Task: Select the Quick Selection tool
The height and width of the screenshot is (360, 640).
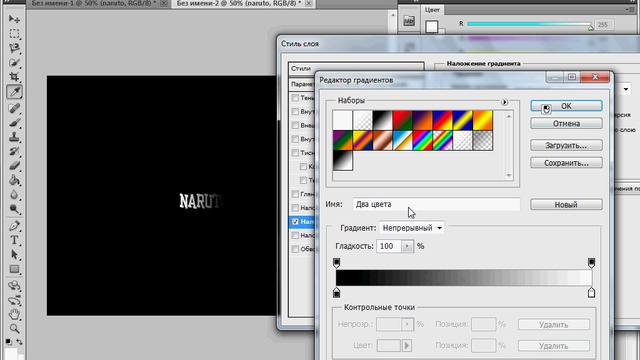Action: tap(14, 62)
